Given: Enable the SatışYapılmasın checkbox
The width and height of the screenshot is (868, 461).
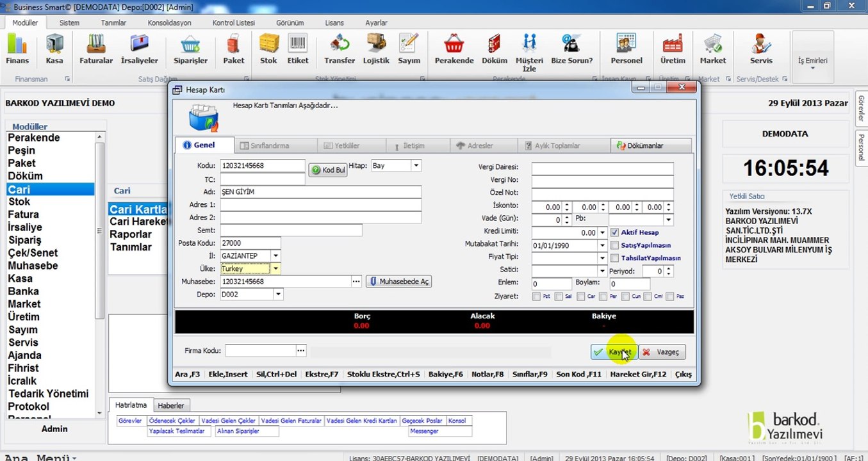Looking at the screenshot, I should click(x=615, y=245).
